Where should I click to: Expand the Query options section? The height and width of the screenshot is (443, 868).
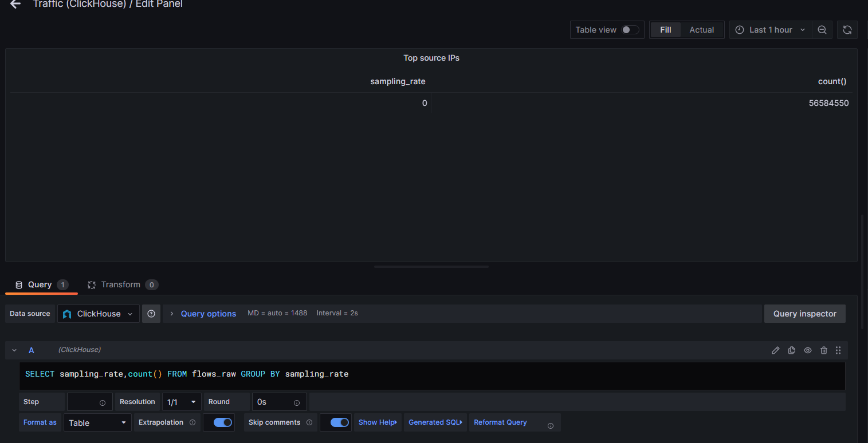pos(208,313)
